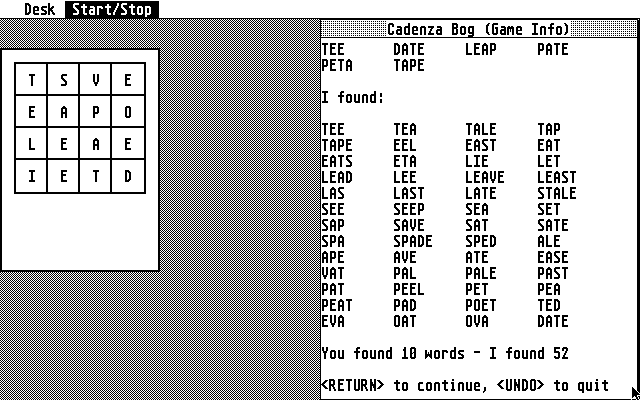Open the Start/Stop menu
The image size is (640, 400).
(x=112, y=9)
